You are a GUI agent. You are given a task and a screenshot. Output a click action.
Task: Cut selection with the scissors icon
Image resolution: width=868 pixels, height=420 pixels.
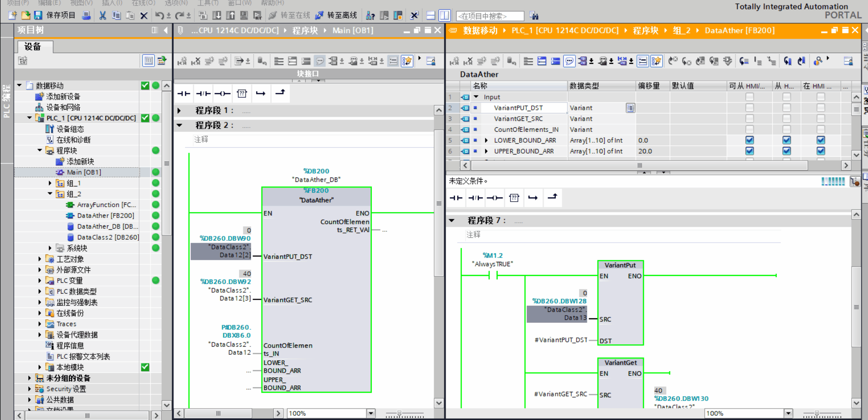coord(103,16)
